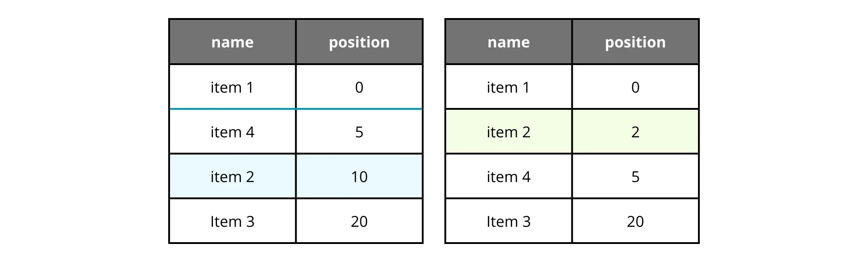Click the right table's "name" header
This screenshot has height=253, width=868.
tap(509, 42)
